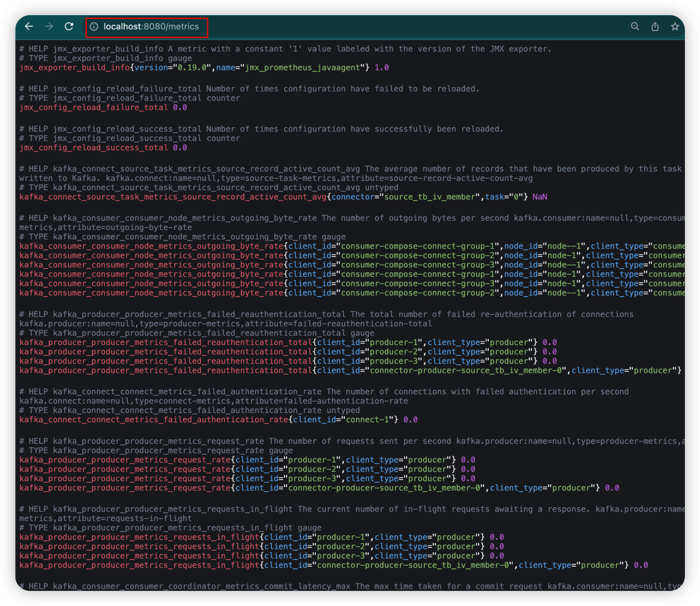Click the source_record_active_count_avg NaN metric line
Viewport: 700px width, 606px height.
[x=283, y=197]
